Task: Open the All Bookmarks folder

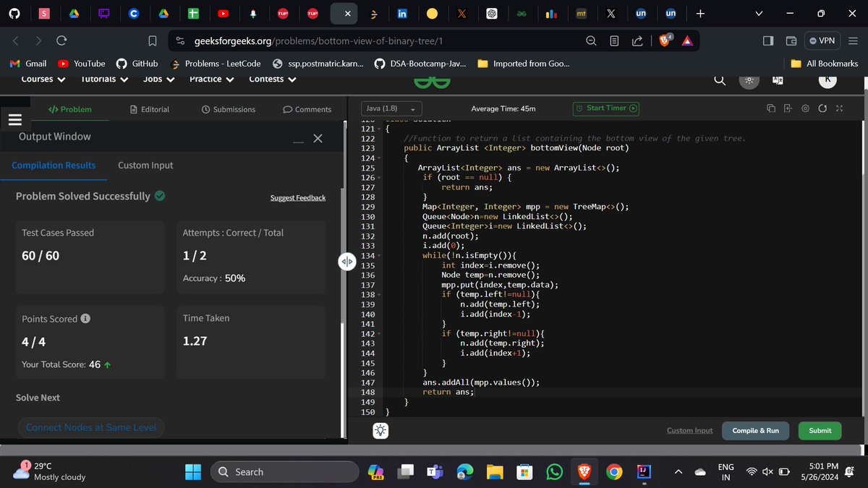Action: [825, 64]
